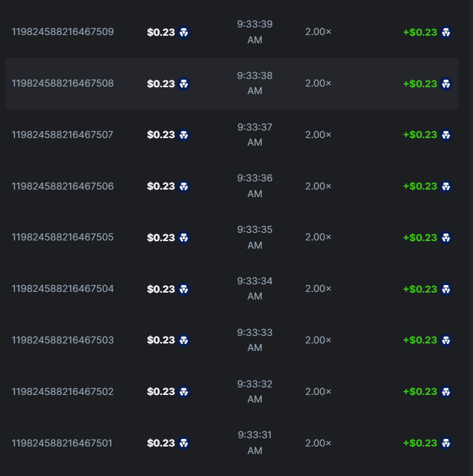Click the coin icon beside bet in row 119824588216467509
Viewport: 473px width, 476px height.
pos(184,32)
